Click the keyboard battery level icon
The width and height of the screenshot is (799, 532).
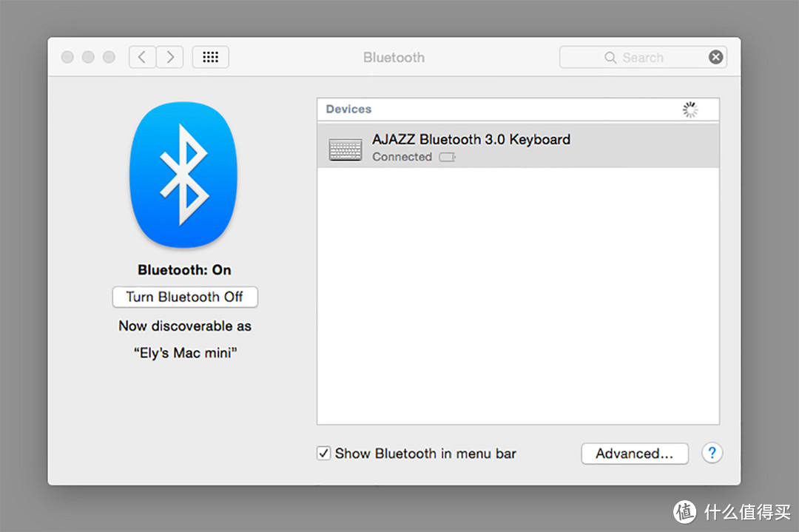click(448, 157)
